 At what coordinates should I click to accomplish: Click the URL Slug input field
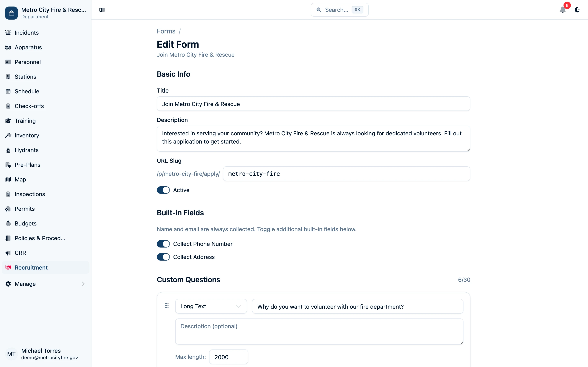(346, 174)
